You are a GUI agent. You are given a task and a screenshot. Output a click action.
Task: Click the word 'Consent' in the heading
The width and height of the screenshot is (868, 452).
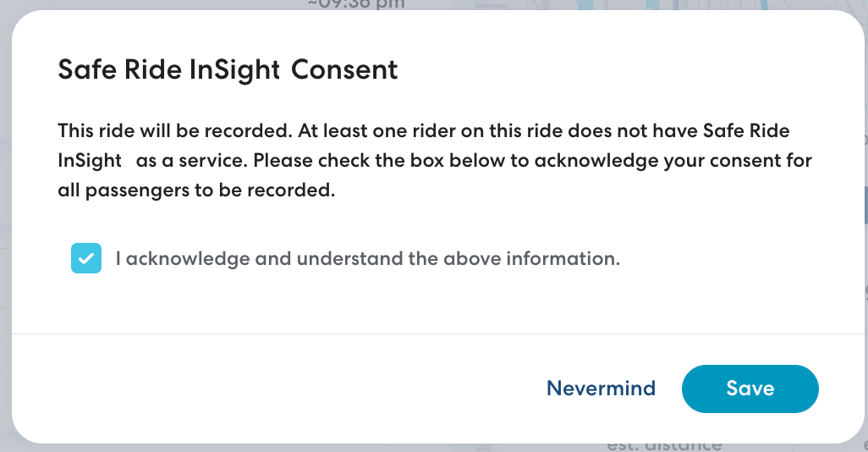[344, 69]
